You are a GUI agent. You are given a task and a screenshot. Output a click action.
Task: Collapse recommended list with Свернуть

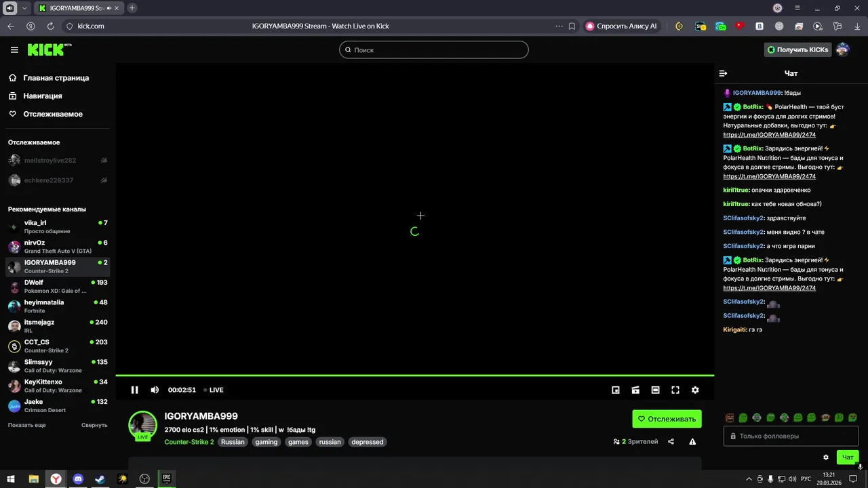tap(94, 425)
